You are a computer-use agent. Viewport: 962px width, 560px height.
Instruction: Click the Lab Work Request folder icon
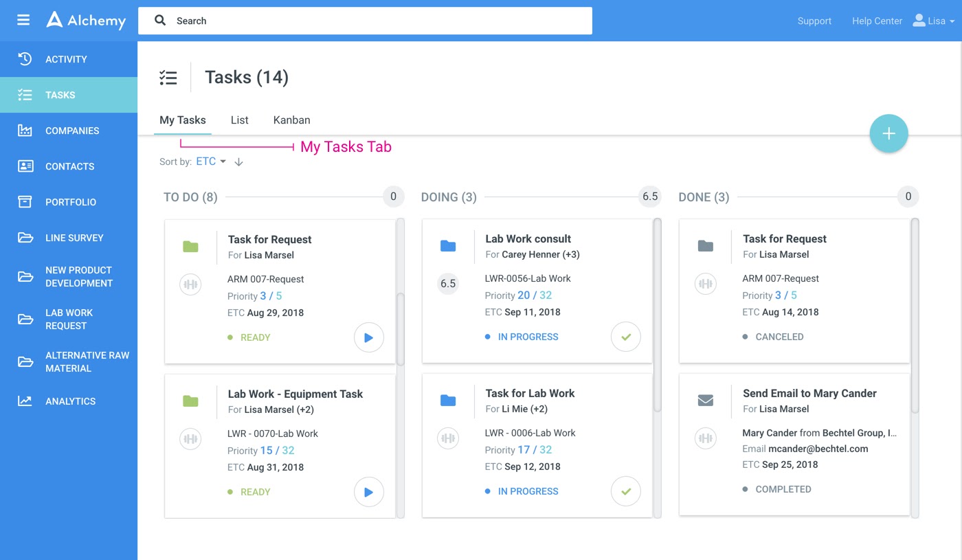point(25,319)
